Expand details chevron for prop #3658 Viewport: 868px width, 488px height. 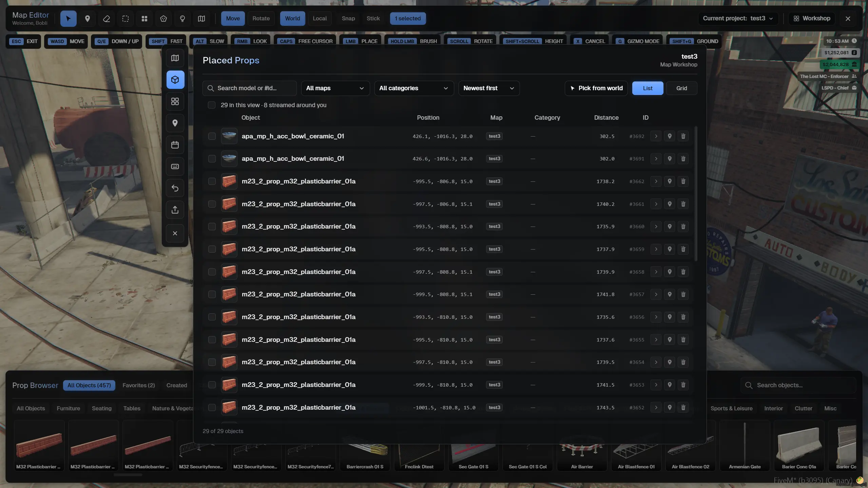click(x=656, y=272)
